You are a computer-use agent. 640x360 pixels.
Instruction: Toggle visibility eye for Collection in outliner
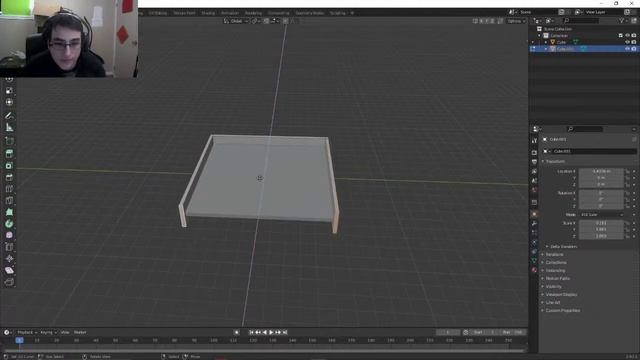click(x=627, y=36)
